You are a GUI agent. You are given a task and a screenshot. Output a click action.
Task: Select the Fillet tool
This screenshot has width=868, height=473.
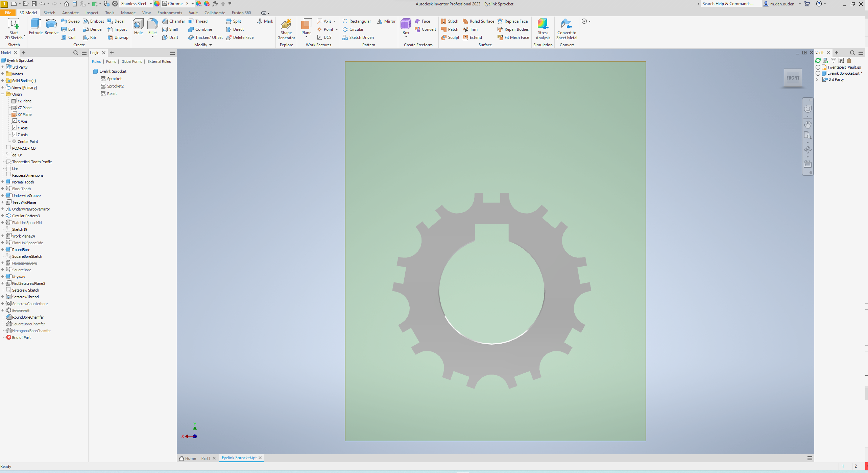coord(153,27)
